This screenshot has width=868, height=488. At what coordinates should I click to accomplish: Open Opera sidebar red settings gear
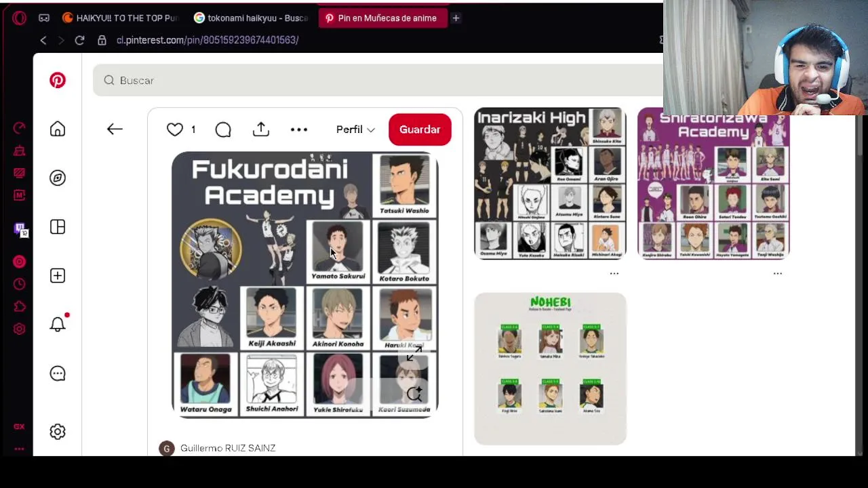tap(19, 329)
